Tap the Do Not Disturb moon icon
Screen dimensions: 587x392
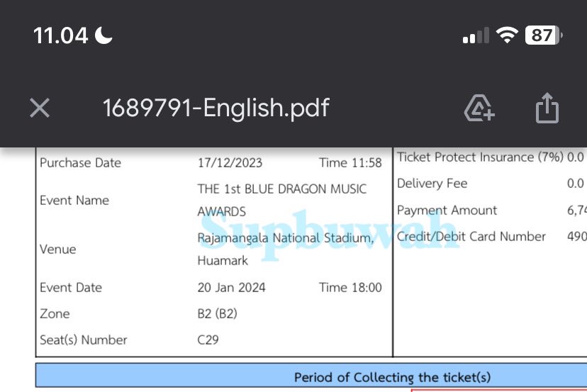104,35
